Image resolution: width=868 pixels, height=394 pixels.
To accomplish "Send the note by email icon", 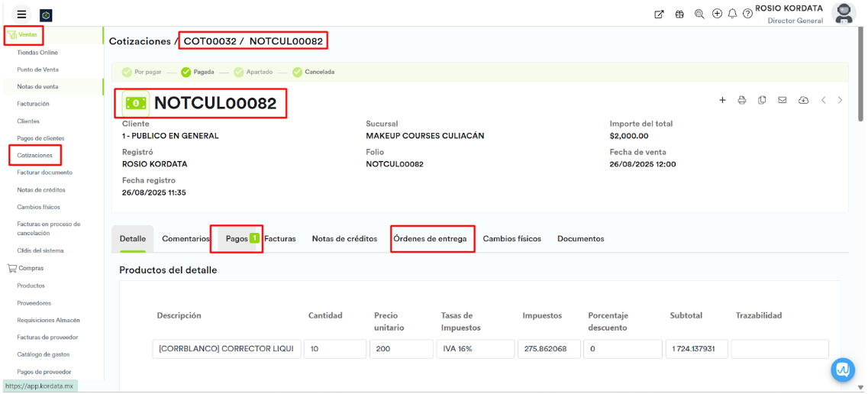I will click(782, 100).
